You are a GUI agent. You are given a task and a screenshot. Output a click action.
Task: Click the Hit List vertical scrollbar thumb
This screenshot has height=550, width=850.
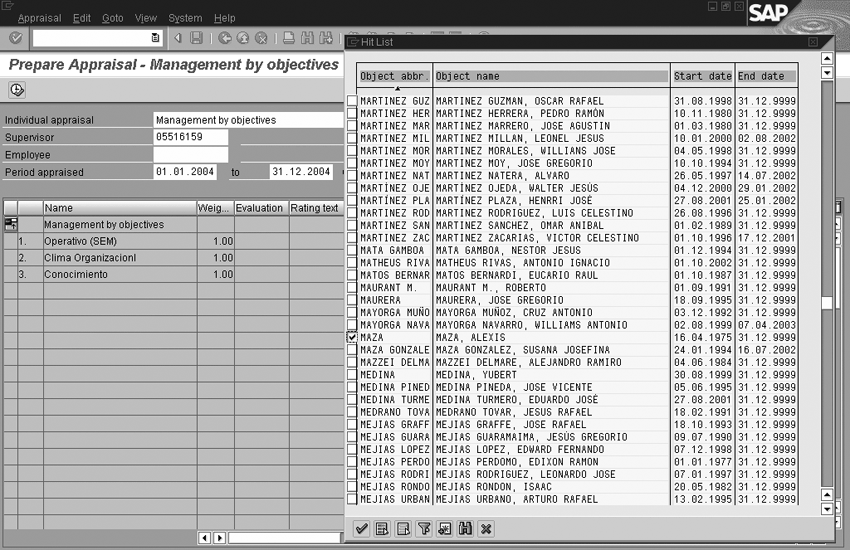coord(827,303)
